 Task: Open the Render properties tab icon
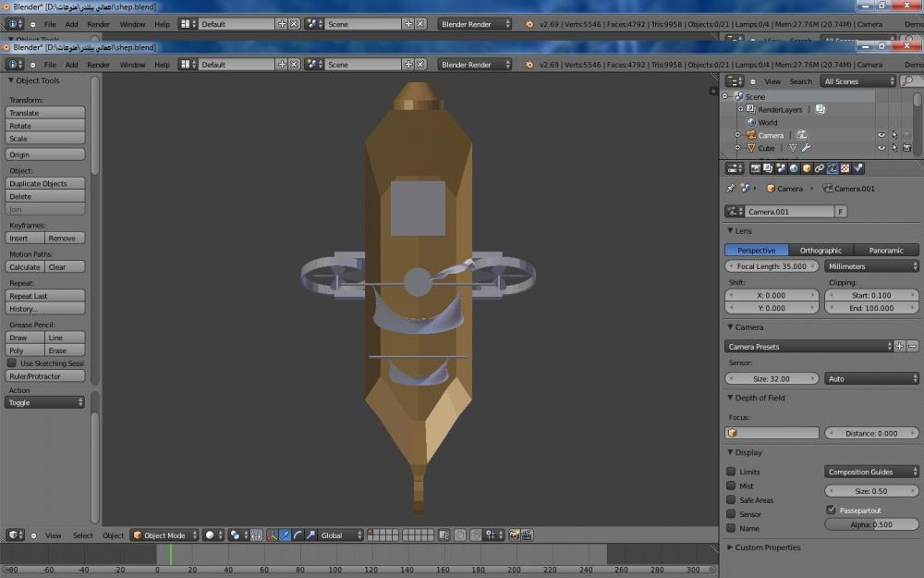tap(755, 168)
